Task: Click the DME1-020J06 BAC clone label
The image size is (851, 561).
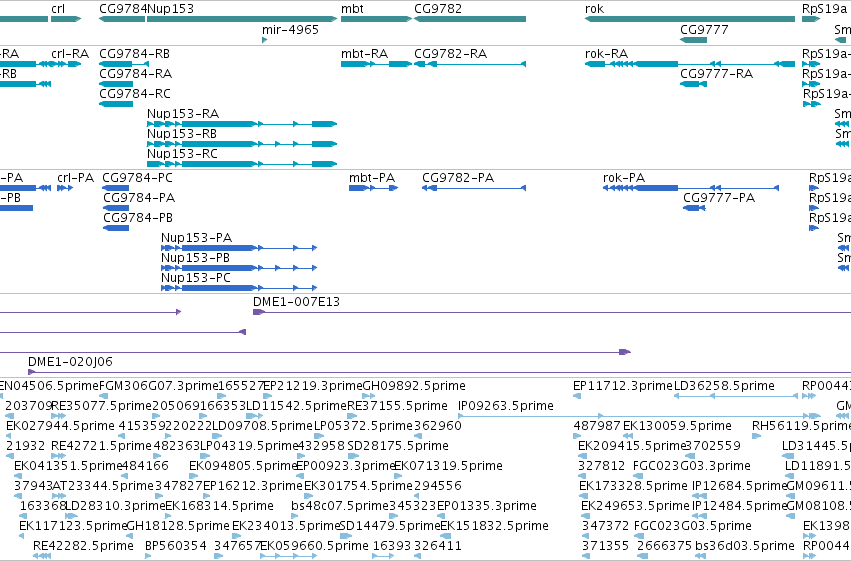Action: point(71,362)
